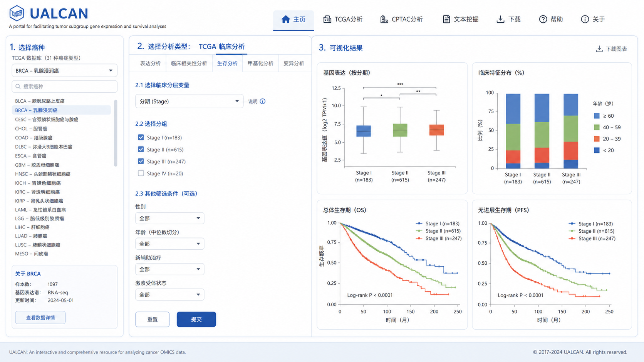Viewport: 644px width, 362px height.
Task: Click the TCGA 临床分析 analysis type link
Action: [221, 47]
